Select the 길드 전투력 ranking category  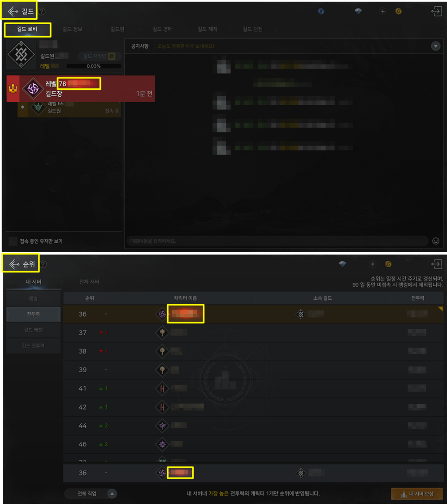point(34,345)
